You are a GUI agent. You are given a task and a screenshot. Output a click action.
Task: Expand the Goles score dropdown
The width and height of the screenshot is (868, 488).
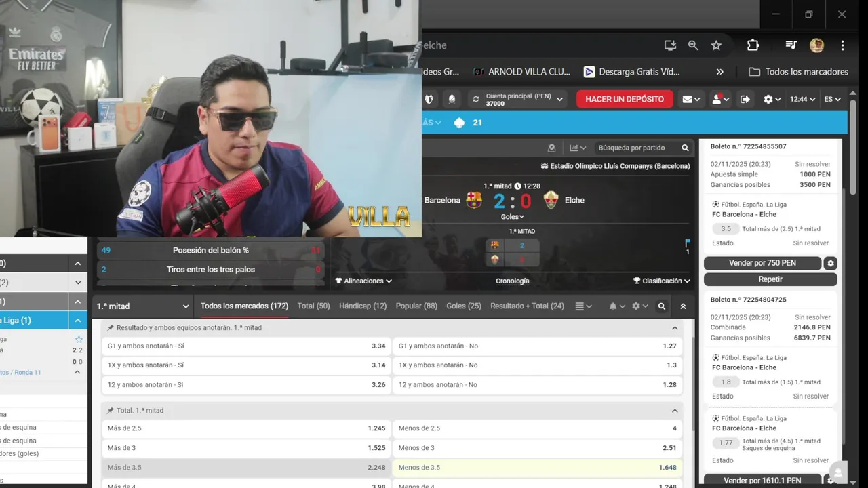coord(512,217)
